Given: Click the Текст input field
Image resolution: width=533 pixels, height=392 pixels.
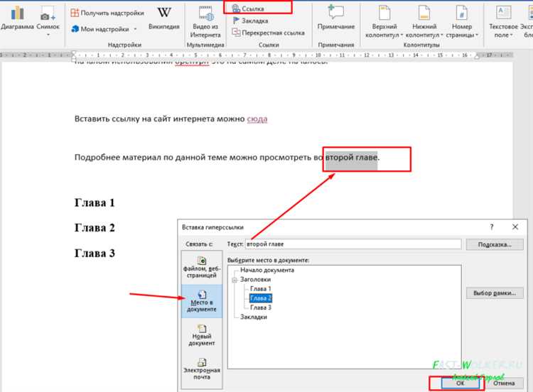Looking at the screenshot, I should click(352, 244).
